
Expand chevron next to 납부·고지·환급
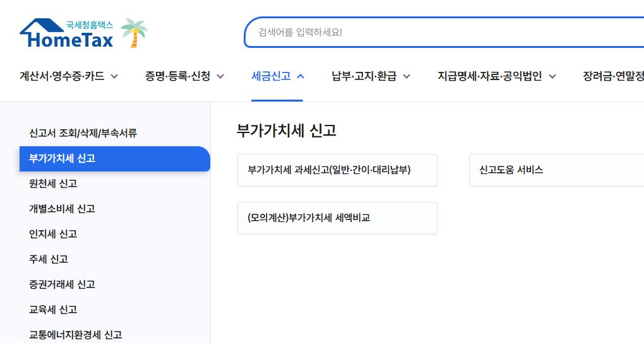point(407,76)
